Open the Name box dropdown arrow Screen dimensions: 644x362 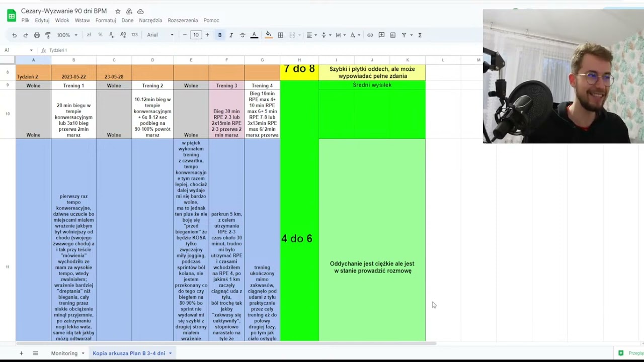point(31,50)
